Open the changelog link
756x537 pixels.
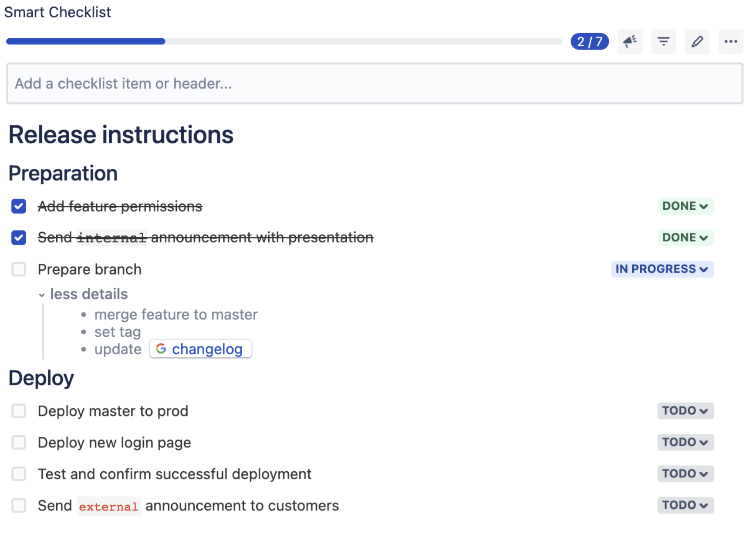[x=201, y=349]
